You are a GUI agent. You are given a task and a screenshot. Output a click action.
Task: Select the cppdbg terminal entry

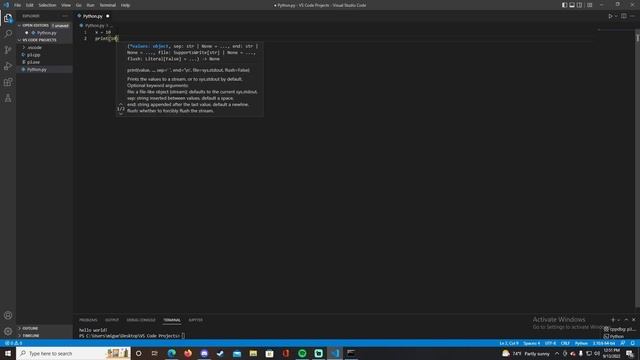click(620, 329)
